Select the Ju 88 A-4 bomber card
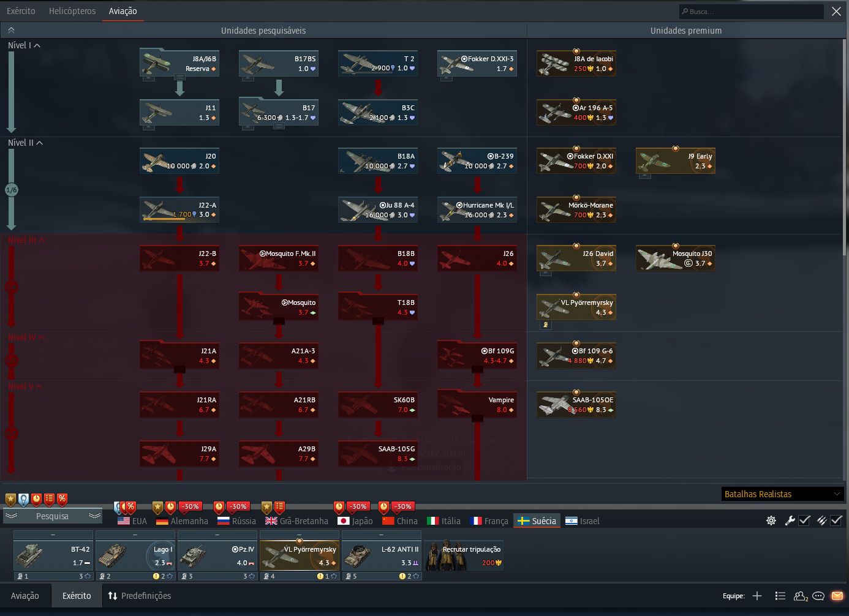 (x=378, y=210)
